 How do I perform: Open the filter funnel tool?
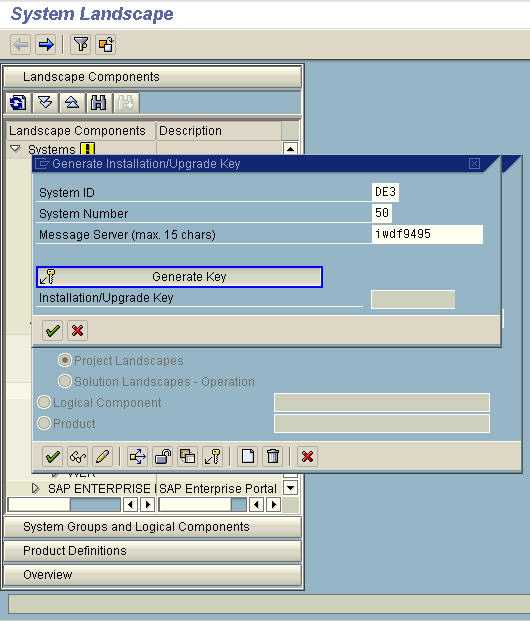click(81, 44)
